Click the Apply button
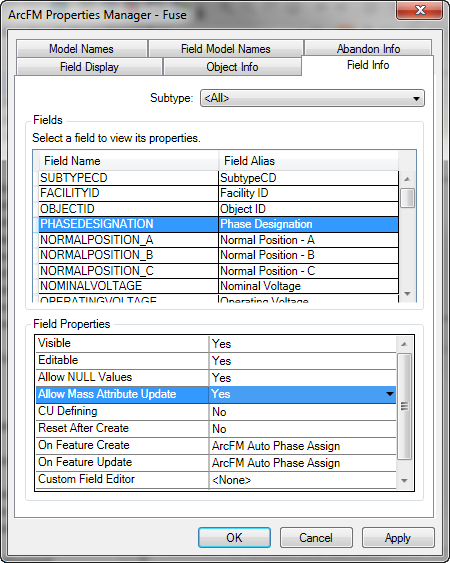This screenshot has height=563, width=450. [x=398, y=538]
